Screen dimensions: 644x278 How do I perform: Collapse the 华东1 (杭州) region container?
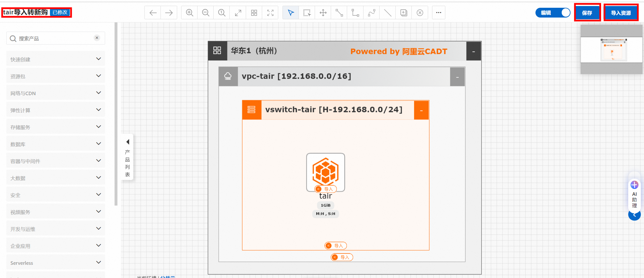pos(474,51)
